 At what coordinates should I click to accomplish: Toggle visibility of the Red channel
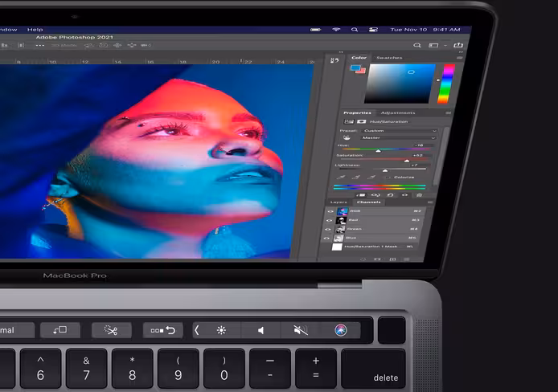329,220
